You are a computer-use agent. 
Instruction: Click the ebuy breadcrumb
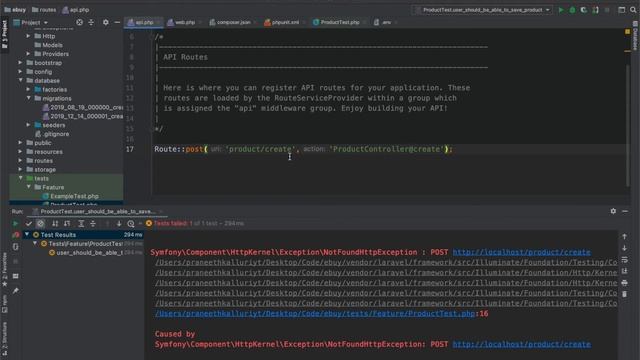point(15,10)
